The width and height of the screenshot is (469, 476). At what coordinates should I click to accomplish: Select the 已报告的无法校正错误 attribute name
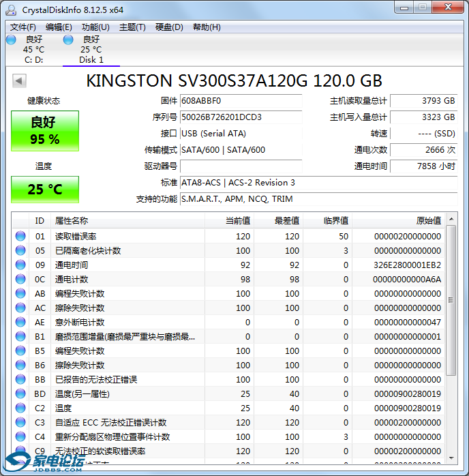click(x=96, y=379)
